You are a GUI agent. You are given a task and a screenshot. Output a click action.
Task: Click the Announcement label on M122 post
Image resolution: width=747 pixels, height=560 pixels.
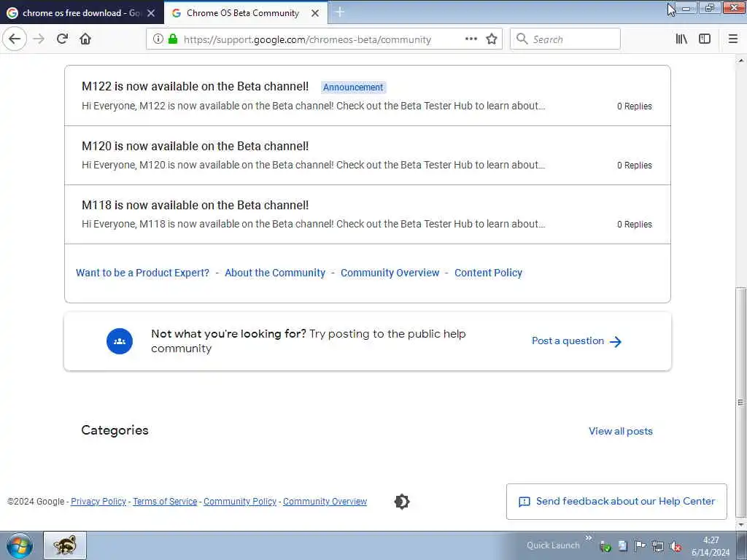point(353,87)
